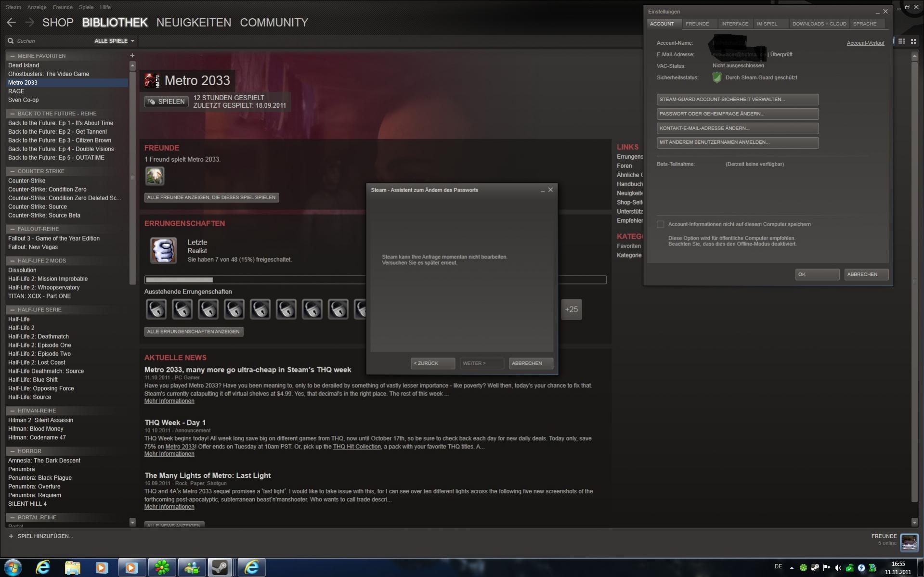Viewport: 924px width, 577px height.
Task: Open Windows Explorer folder in taskbar
Action: pos(72,567)
